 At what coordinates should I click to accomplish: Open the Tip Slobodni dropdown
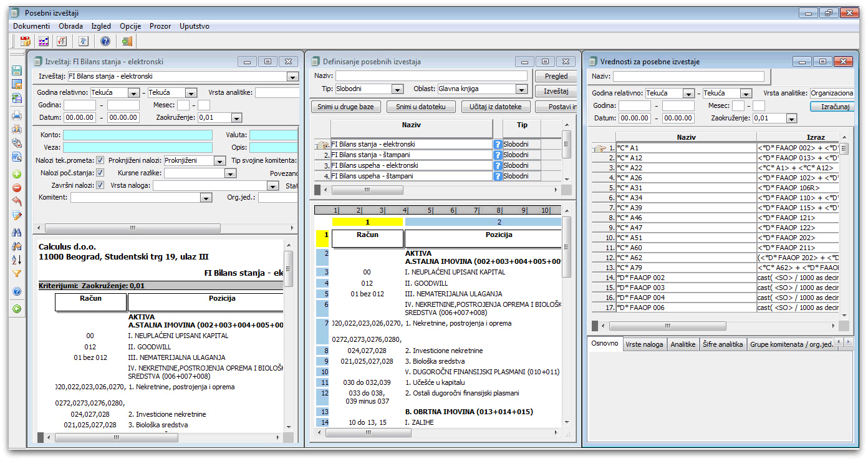click(397, 89)
